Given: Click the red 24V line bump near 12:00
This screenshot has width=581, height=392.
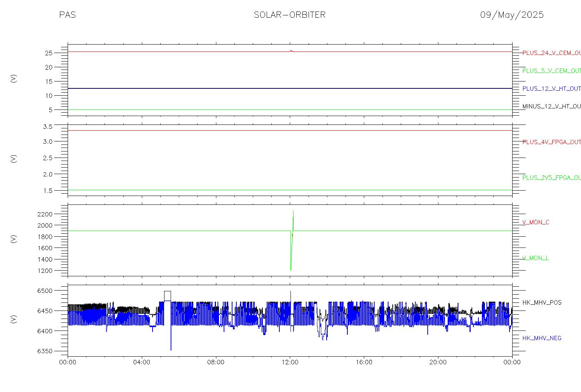Looking at the screenshot, I should click(292, 51).
